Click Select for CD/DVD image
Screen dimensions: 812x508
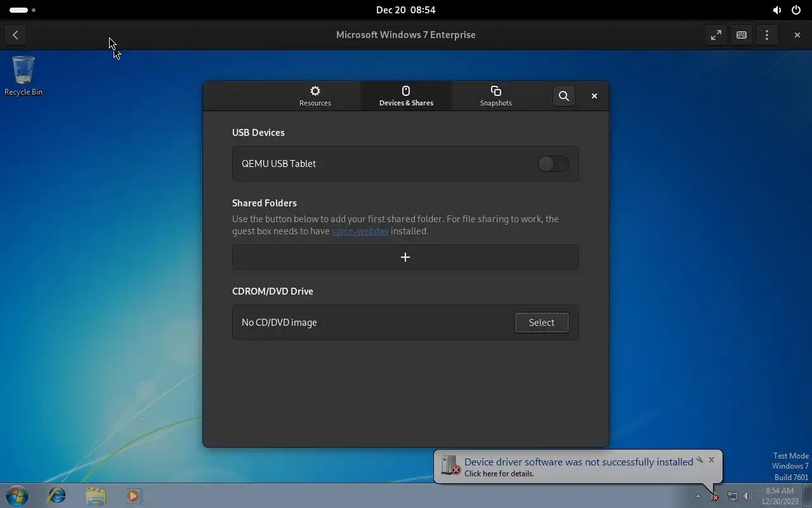point(542,323)
